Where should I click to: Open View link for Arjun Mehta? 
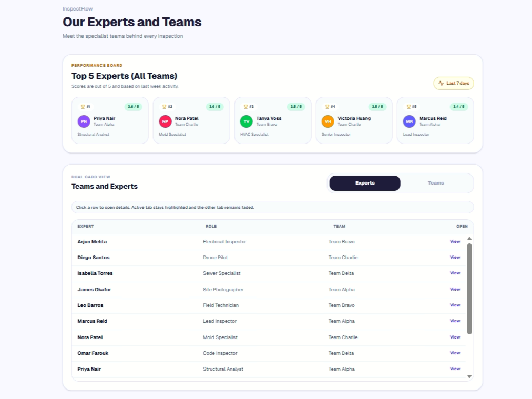[x=455, y=242]
